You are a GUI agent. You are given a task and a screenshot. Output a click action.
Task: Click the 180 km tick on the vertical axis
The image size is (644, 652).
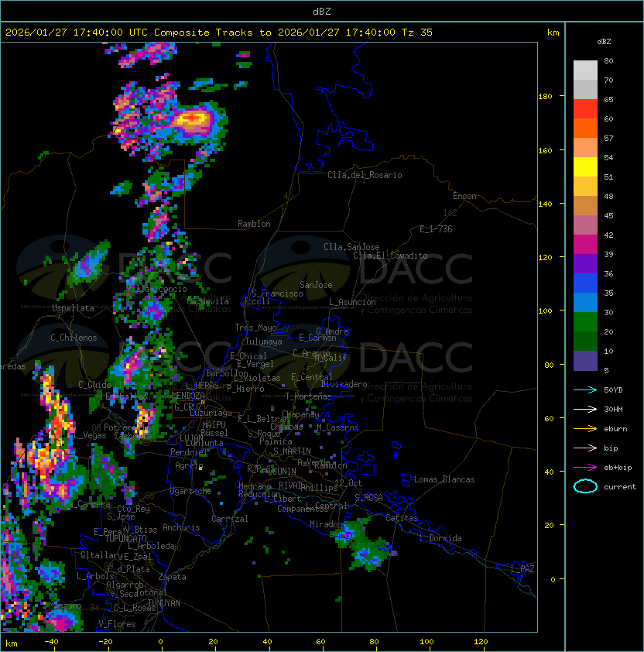(545, 97)
